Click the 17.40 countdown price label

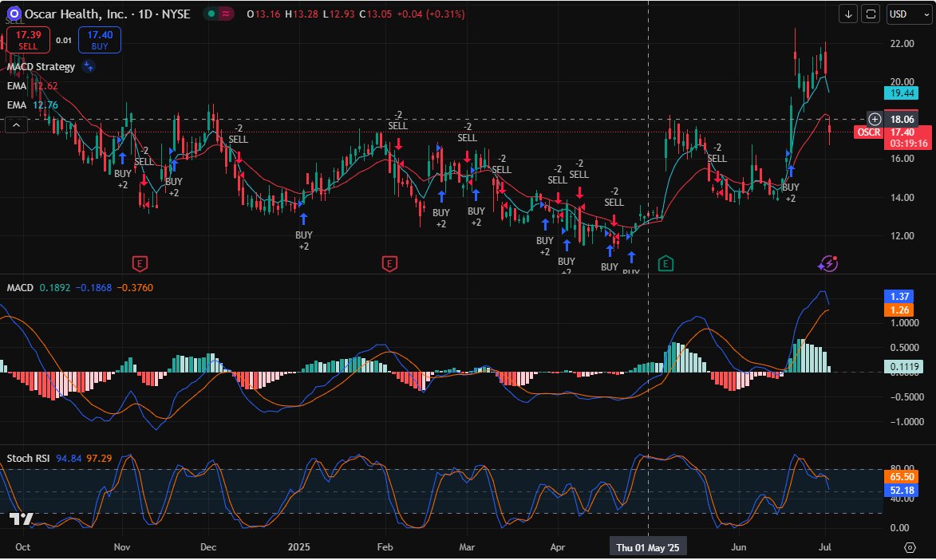pos(909,138)
